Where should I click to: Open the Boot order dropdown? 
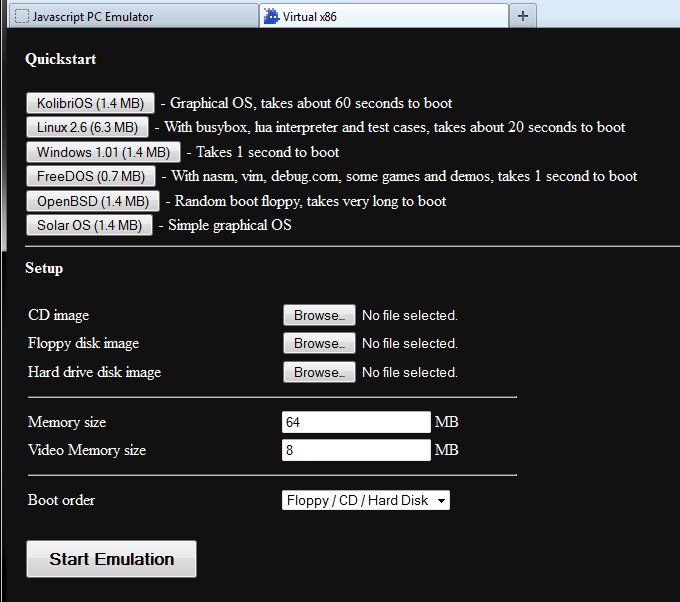(x=366, y=501)
